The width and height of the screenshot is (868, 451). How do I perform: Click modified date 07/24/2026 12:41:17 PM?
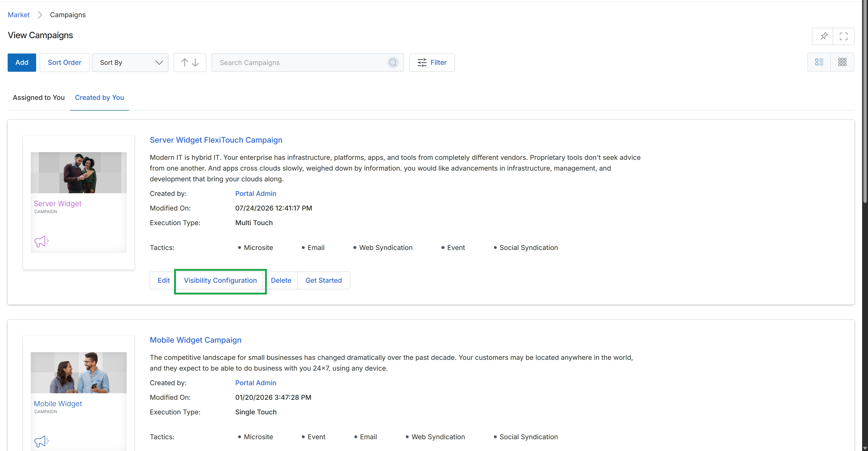[274, 208]
